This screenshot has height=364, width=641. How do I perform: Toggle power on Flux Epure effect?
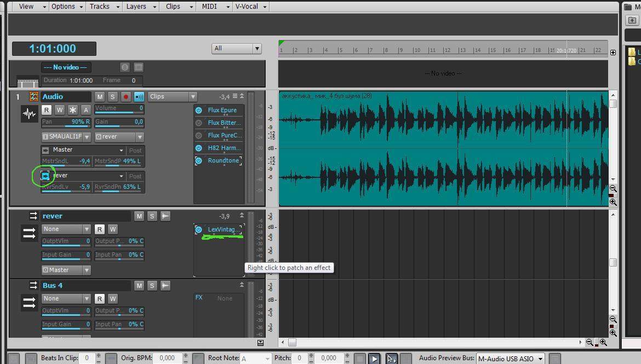point(199,111)
